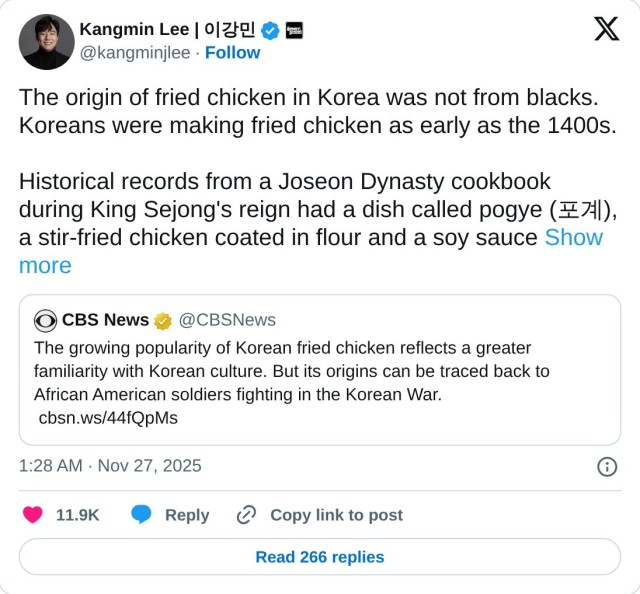
Task: Click the X logo icon
Action: [x=606, y=29]
